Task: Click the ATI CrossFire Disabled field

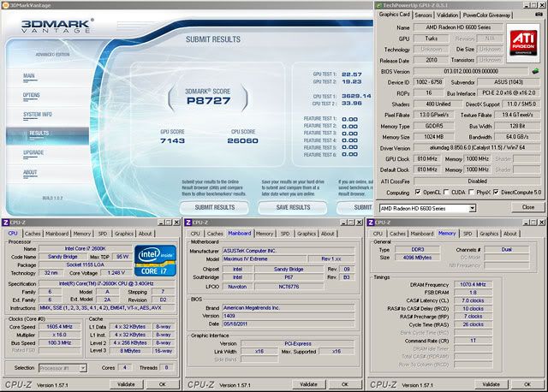Action: (477, 181)
